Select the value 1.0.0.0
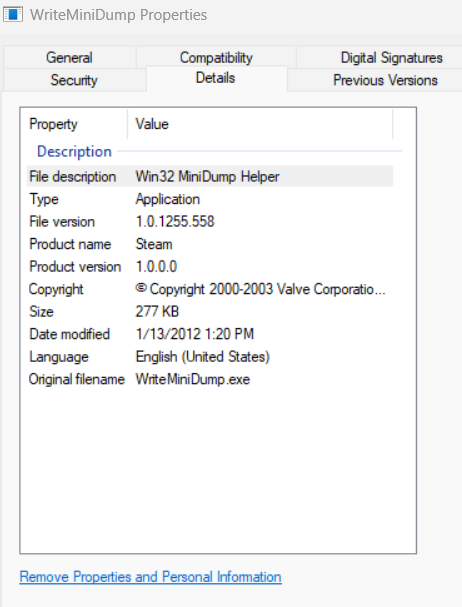The height and width of the screenshot is (607, 462). click(x=156, y=266)
